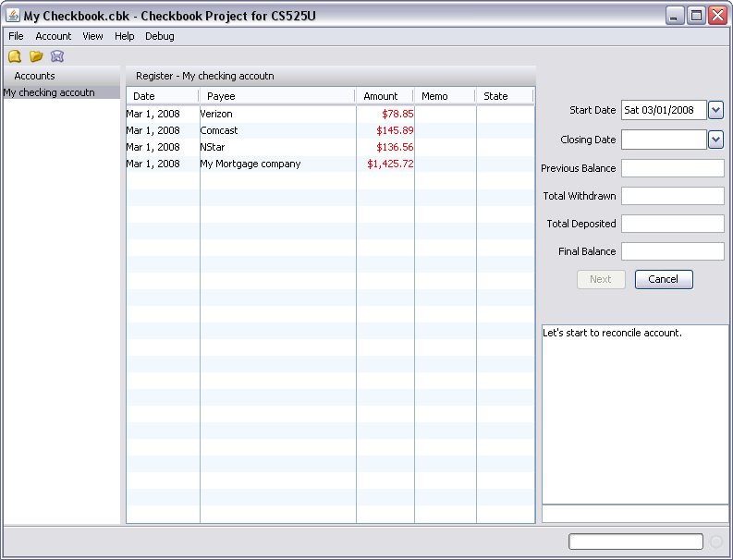Viewport: 733px width, 560px height.
Task: Click the Previous Balance input field
Action: coord(672,168)
